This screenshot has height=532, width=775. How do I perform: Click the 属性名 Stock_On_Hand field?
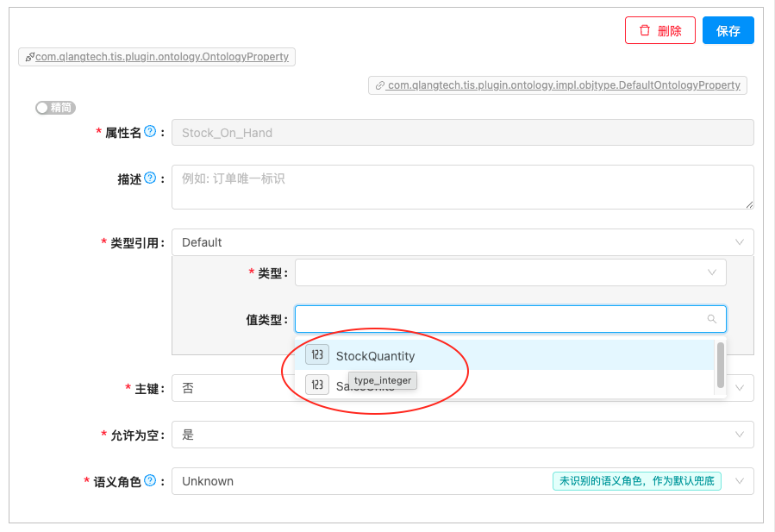point(463,133)
